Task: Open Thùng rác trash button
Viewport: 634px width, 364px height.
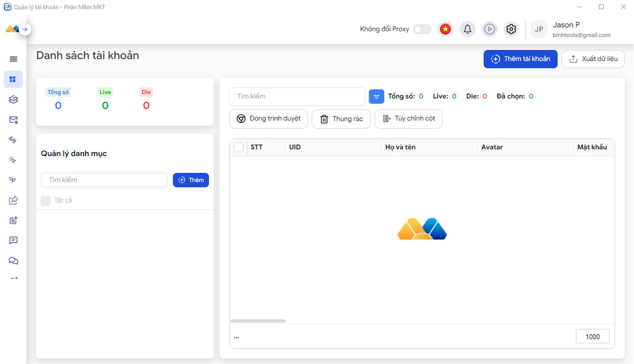Action: pos(341,119)
